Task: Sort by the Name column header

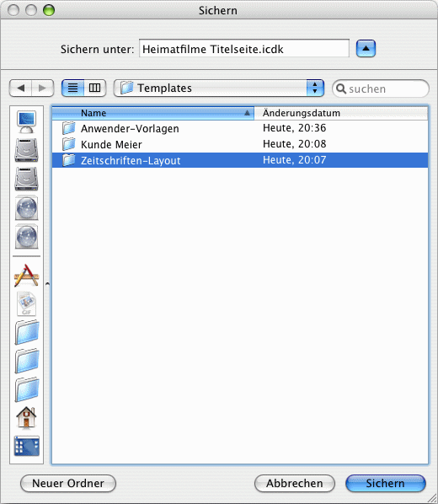Action: click(x=153, y=113)
